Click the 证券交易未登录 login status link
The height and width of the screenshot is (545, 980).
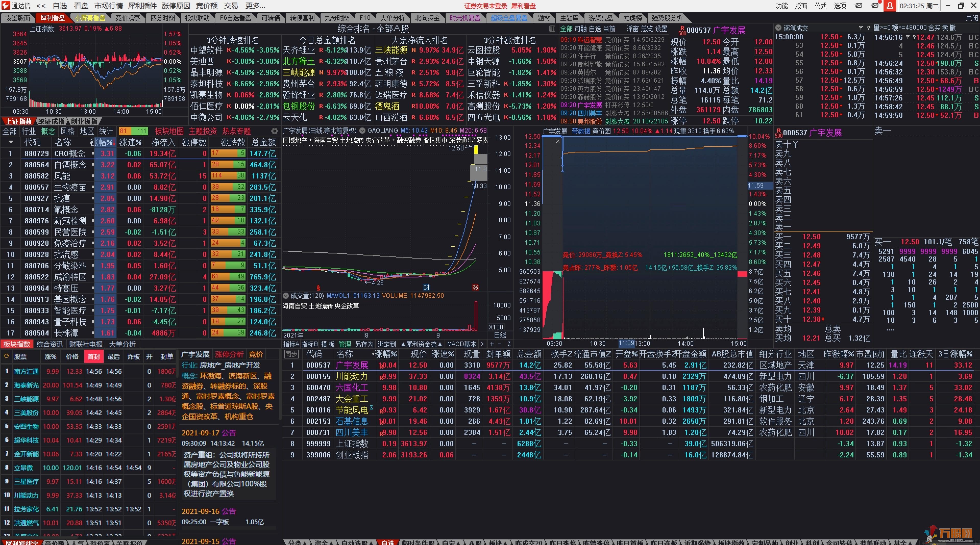[x=485, y=6]
